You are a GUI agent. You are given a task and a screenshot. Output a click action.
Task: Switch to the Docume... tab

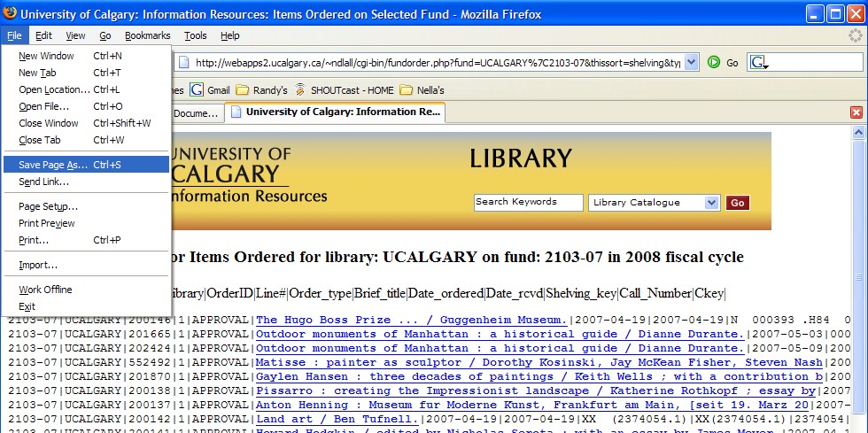tap(197, 113)
